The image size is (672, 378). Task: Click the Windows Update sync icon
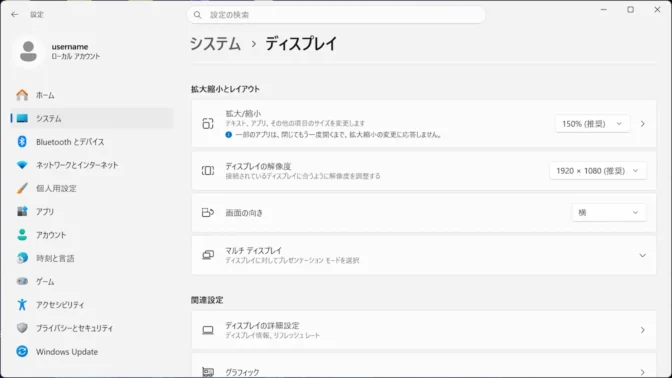click(22, 351)
